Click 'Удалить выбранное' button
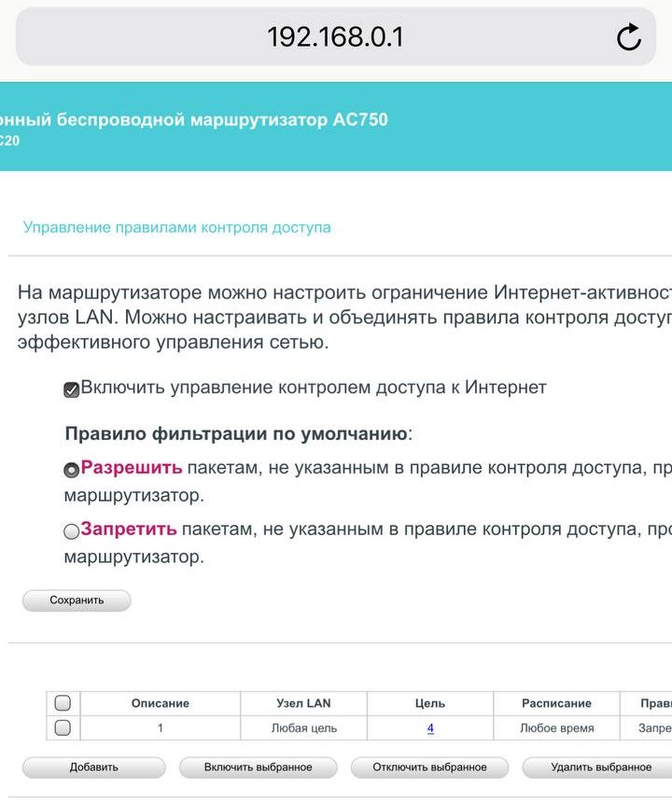Image resolution: width=672 pixels, height=805 pixels. tap(600, 768)
